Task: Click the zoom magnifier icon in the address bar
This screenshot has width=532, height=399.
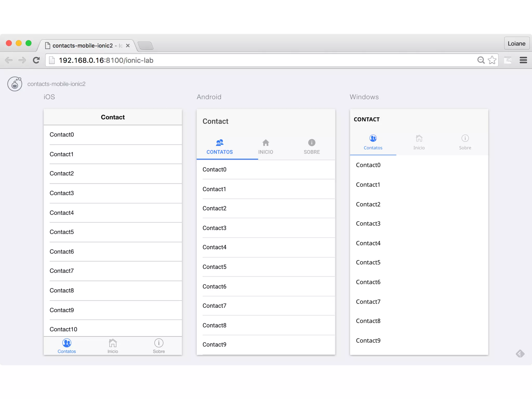Action: click(481, 60)
